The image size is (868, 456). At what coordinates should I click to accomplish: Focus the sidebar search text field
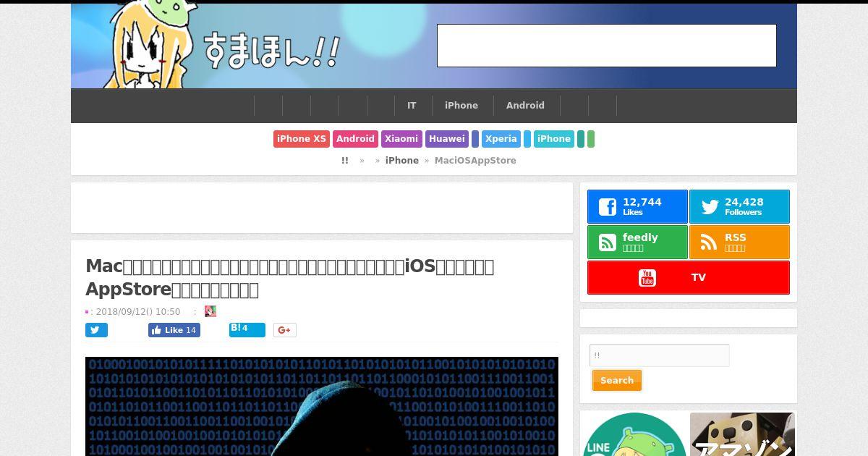tap(660, 355)
